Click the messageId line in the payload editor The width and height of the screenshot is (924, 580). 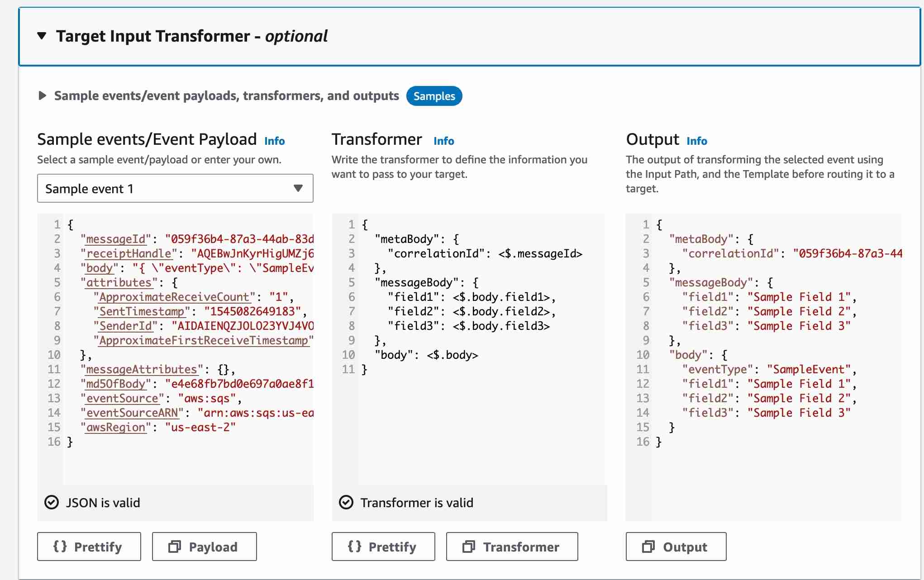195,239
